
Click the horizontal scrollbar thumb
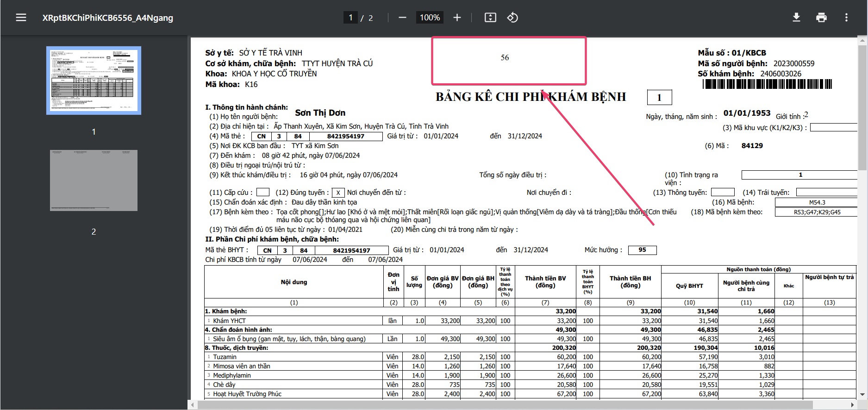pyautogui.click(x=505, y=405)
